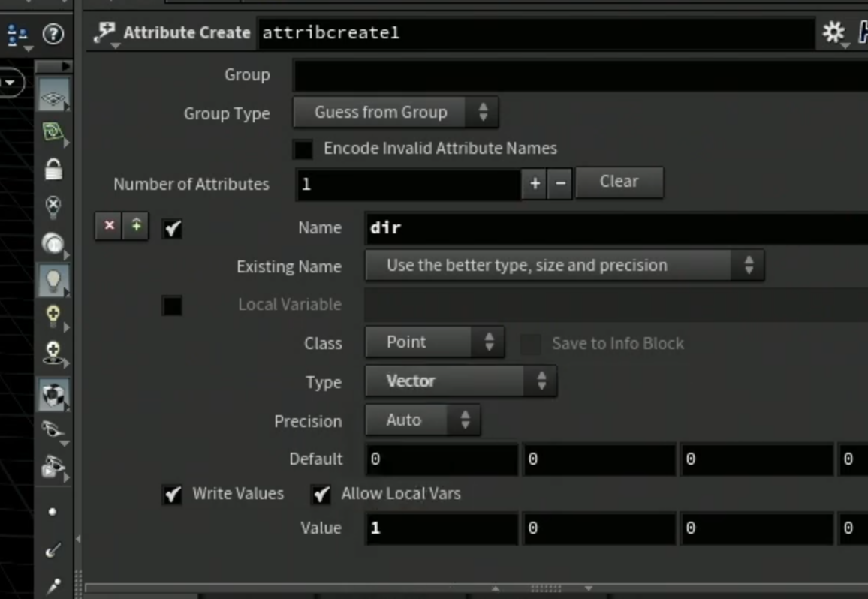Open the help question mark icon
Image resolution: width=868 pixels, height=599 pixels.
[53, 35]
